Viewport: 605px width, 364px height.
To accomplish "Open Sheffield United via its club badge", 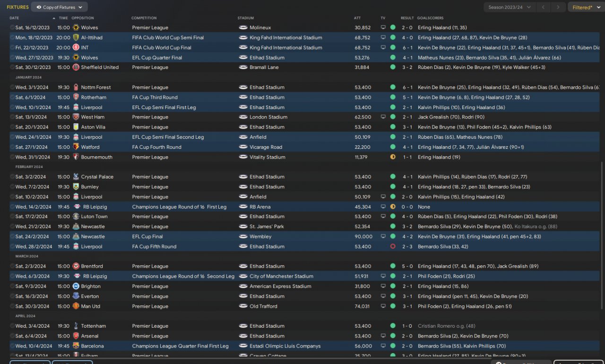I will (76, 68).
